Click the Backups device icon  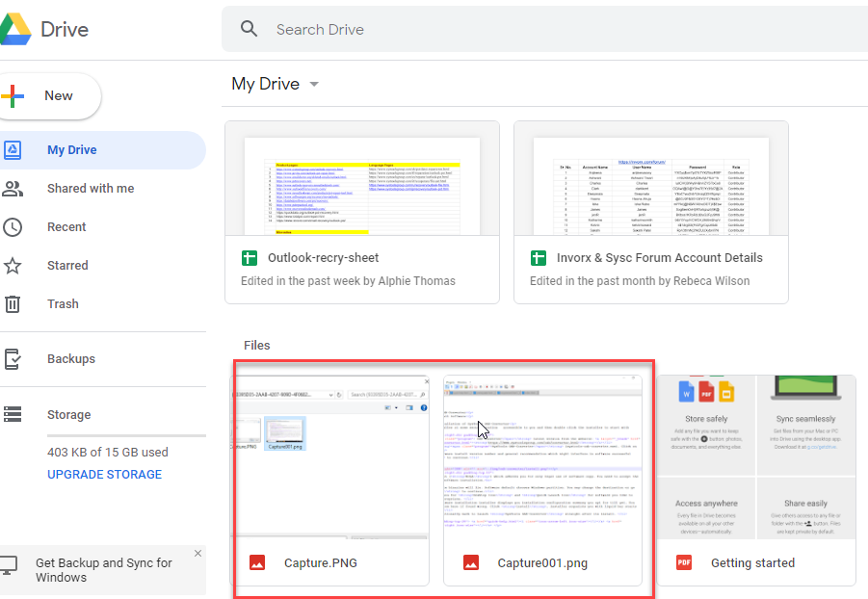click(13, 359)
